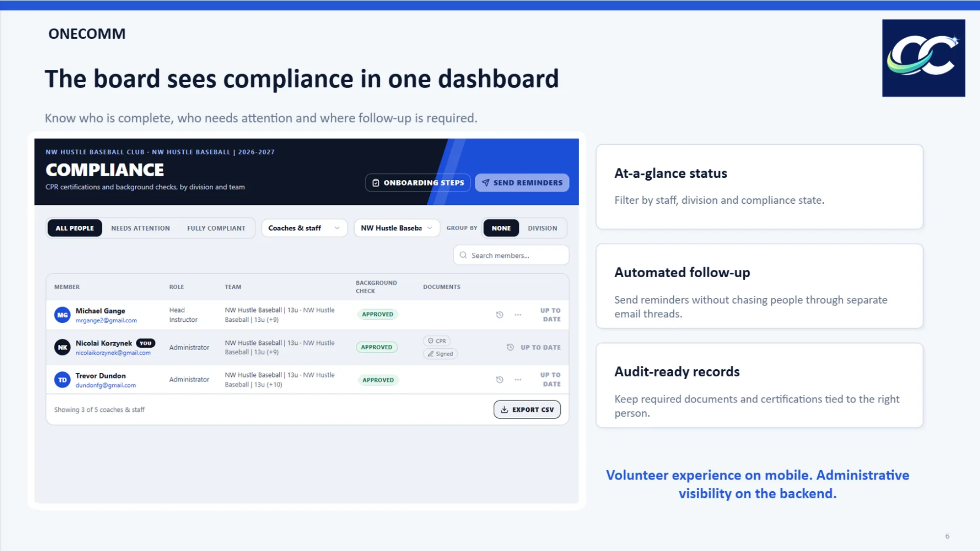View history icon in Trevor Dundon's row
980x551 pixels.
coord(499,380)
